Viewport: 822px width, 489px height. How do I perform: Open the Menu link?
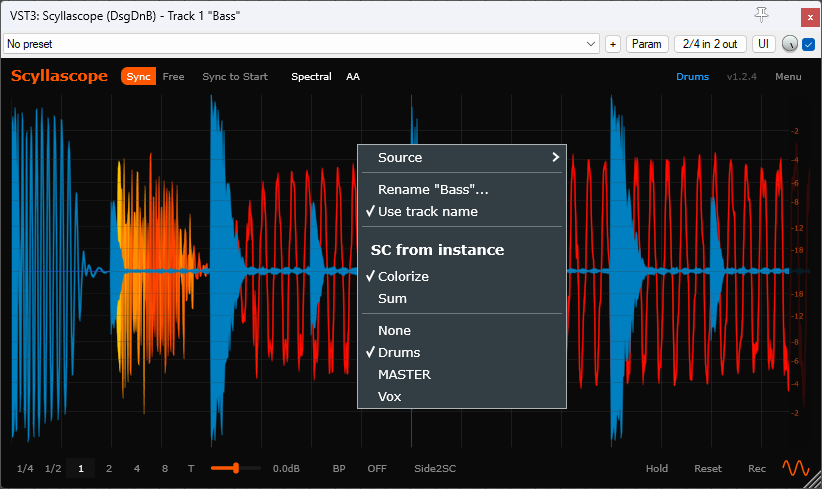click(788, 77)
